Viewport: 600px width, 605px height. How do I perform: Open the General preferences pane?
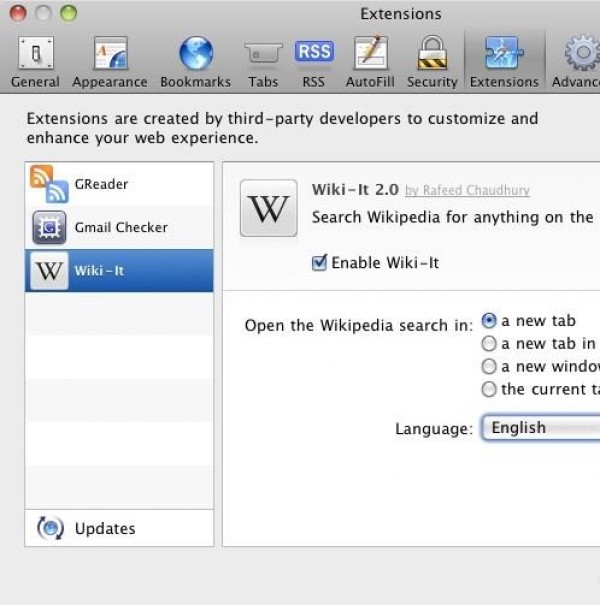point(35,62)
